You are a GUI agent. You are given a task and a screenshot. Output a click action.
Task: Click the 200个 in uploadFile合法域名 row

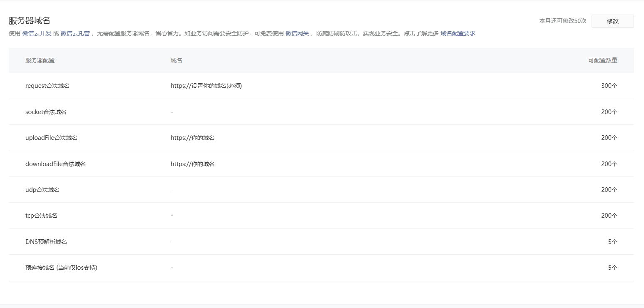coord(609,138)
